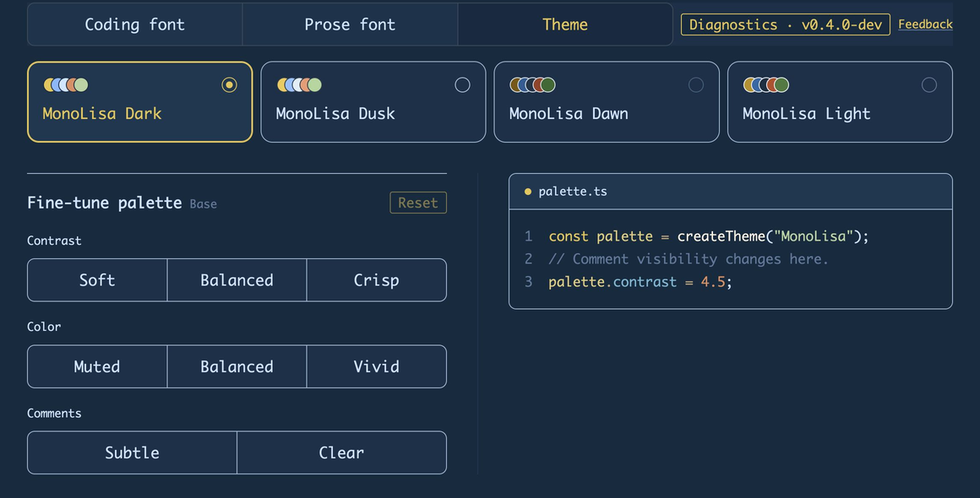Click the Color section label

[x=44, y=327]
